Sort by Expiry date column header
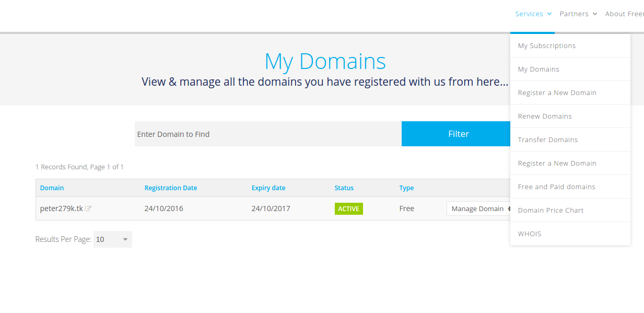Screen dimensions: 644x313 pos(268,188)
